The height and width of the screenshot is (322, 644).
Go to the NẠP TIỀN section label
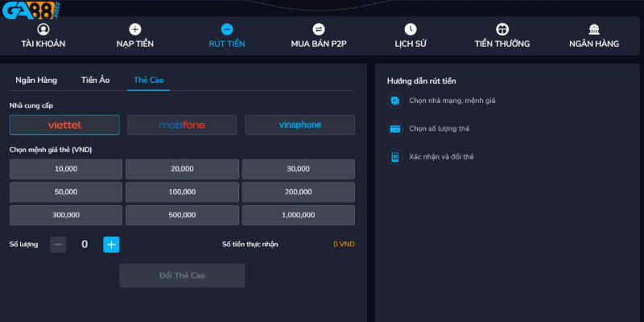click(x=135, y=43)
